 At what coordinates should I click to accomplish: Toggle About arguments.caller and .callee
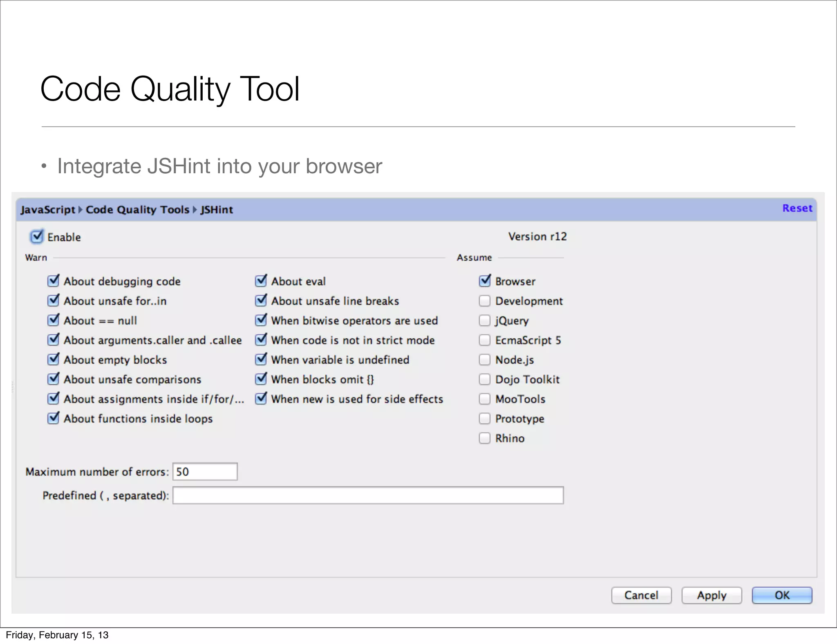point(54,340)
